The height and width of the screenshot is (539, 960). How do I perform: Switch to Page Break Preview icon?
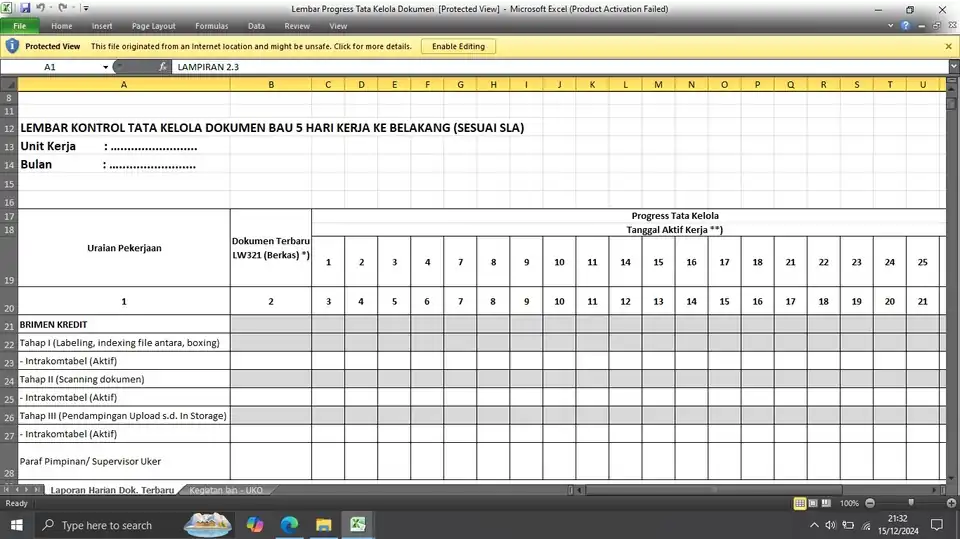click(x=826, y=503)
